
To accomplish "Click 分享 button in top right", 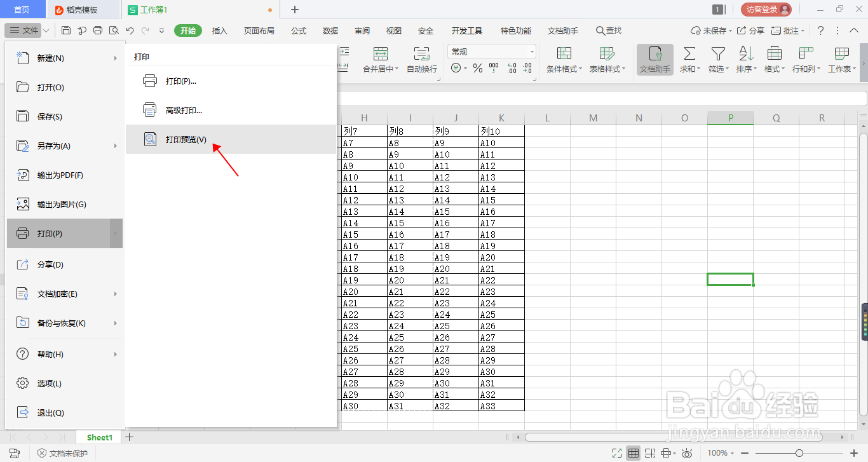I will click(750, 31).
